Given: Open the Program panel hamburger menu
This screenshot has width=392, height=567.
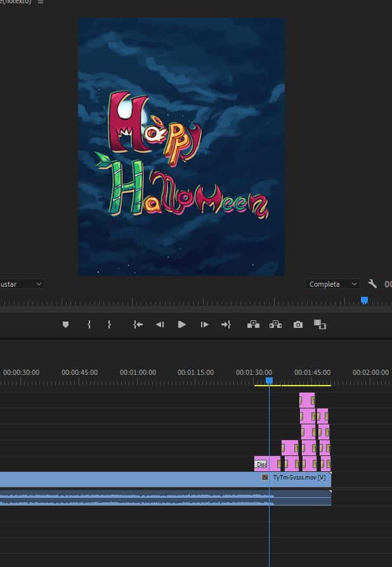Looking at the screenshot, I should (x=41, y=3).
